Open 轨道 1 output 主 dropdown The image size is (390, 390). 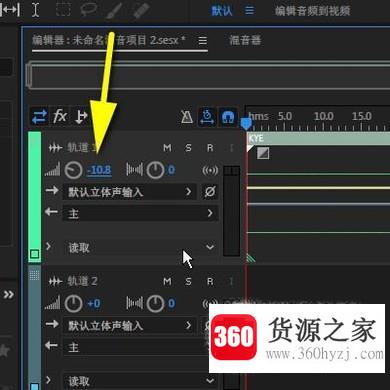coord(141,213)
